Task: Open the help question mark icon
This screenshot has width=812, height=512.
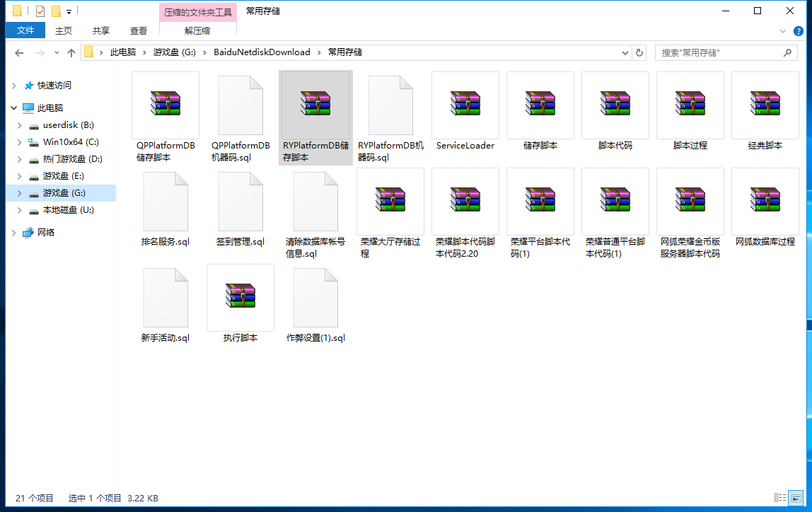Action: tap(799, 31)
